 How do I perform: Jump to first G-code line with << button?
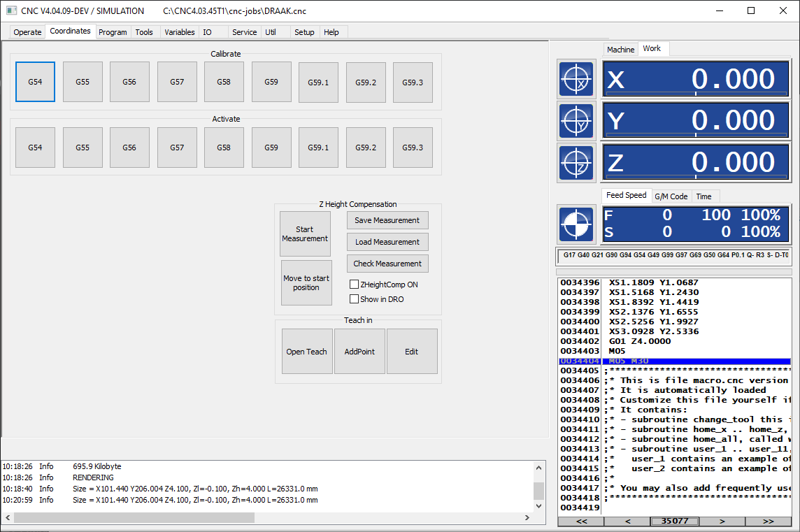pos(581,521)
